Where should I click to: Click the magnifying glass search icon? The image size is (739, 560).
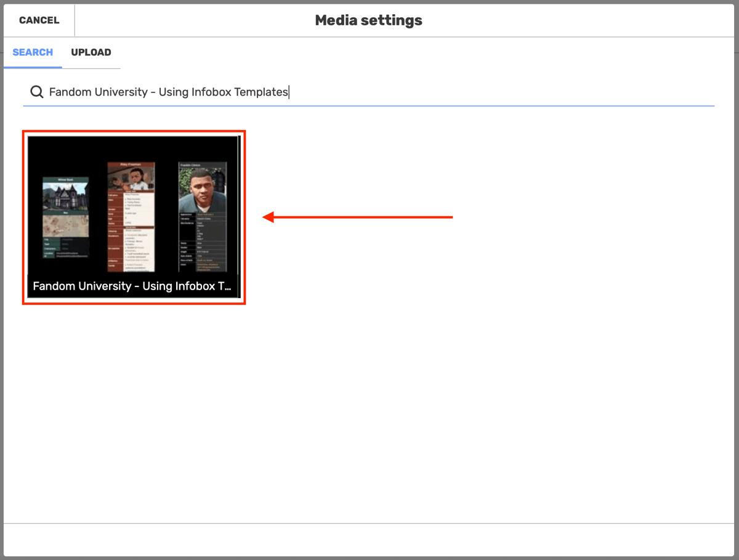(x=37, y=92)
